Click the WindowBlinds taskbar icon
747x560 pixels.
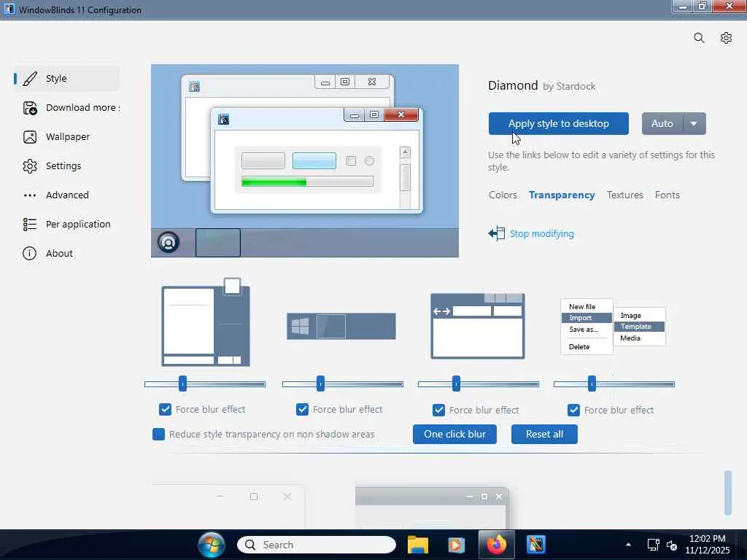[x=536, y=545]
